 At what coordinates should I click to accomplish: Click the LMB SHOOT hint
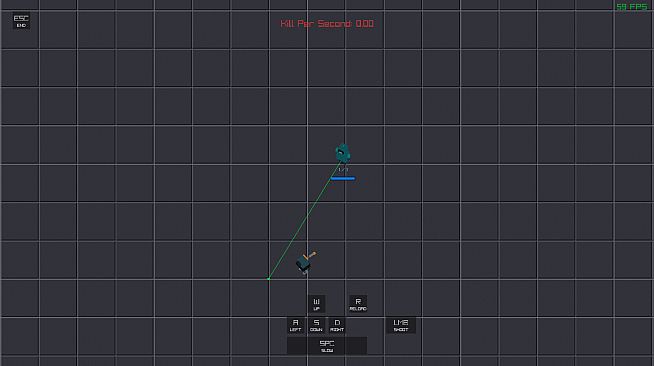(x=401, y=325)
